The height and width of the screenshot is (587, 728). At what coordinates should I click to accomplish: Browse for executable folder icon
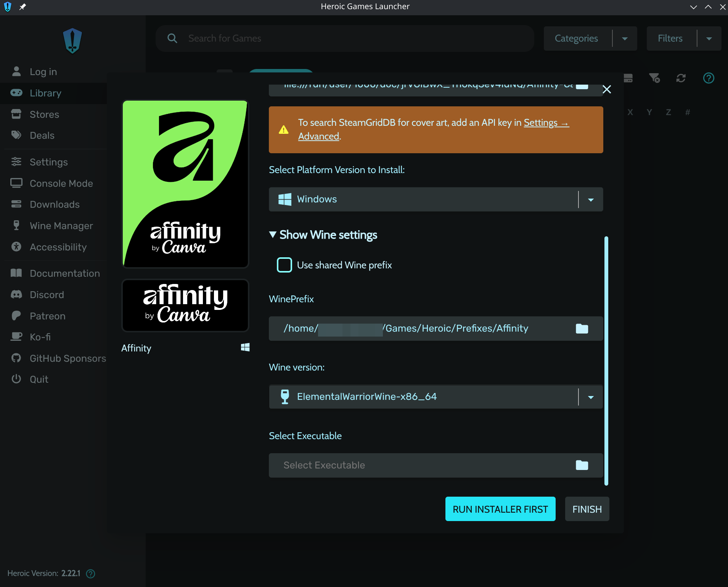tap(582, 465)
